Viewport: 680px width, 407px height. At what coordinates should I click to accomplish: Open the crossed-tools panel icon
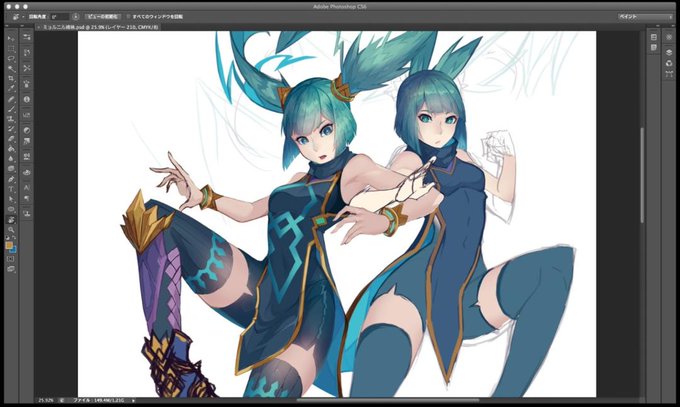[x=26, y=68]
